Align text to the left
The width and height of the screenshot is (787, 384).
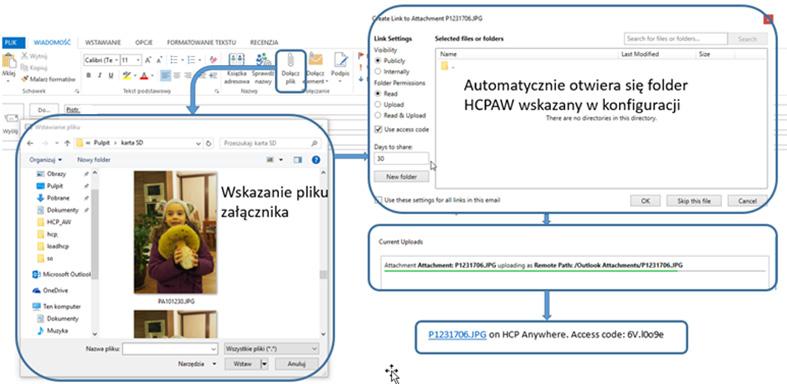click(x=165, y=75)
